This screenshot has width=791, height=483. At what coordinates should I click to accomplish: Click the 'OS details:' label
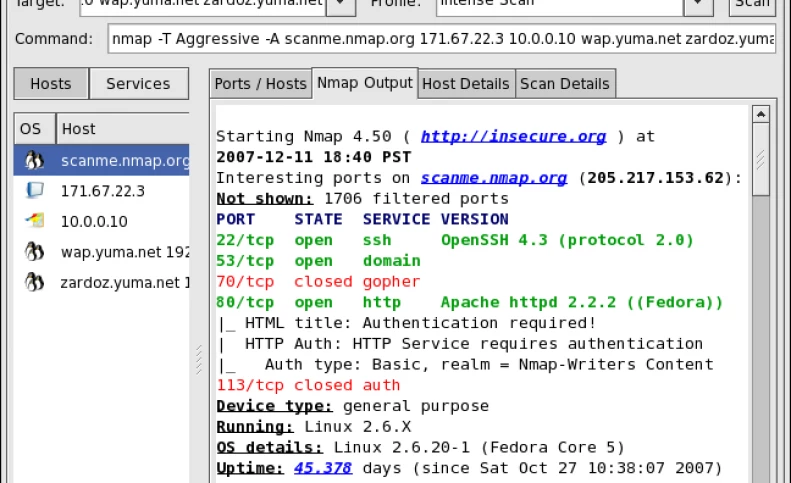click(269, 447)
